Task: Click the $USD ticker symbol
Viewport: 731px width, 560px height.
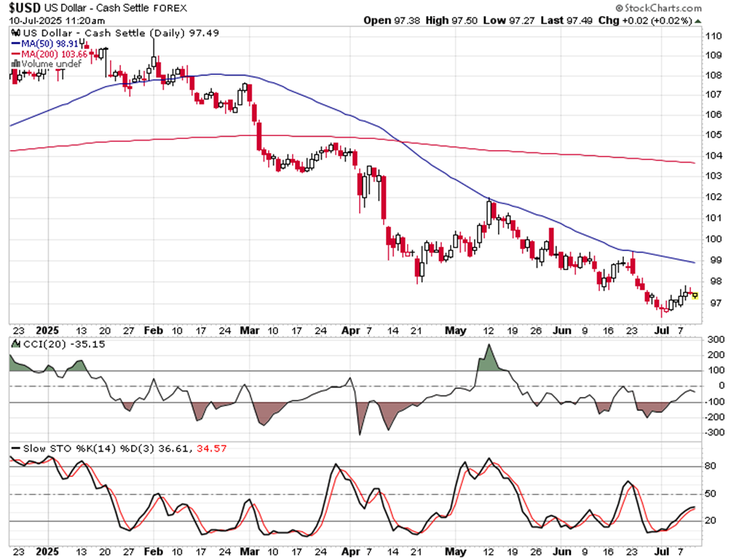Action: click(23, 8)
